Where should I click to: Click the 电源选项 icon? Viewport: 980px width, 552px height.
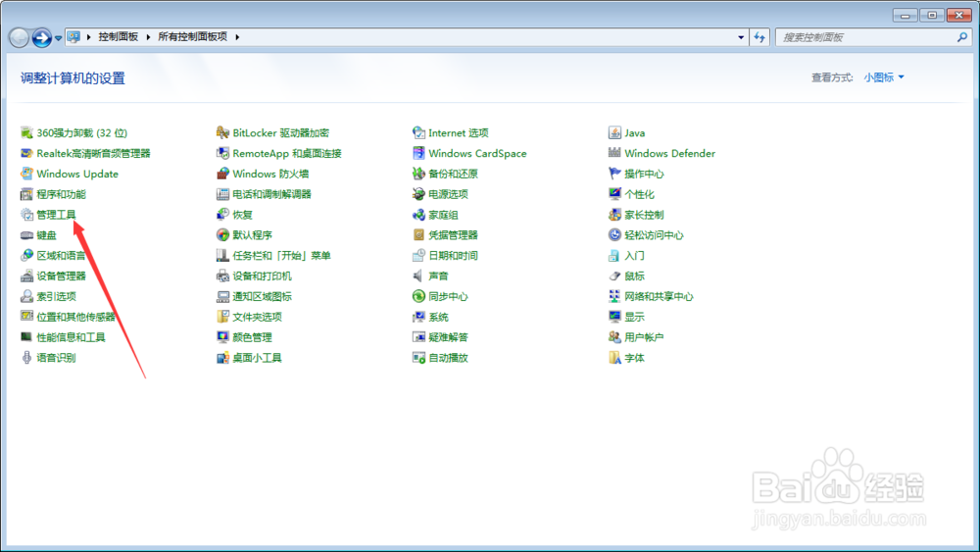coord(418,194)
